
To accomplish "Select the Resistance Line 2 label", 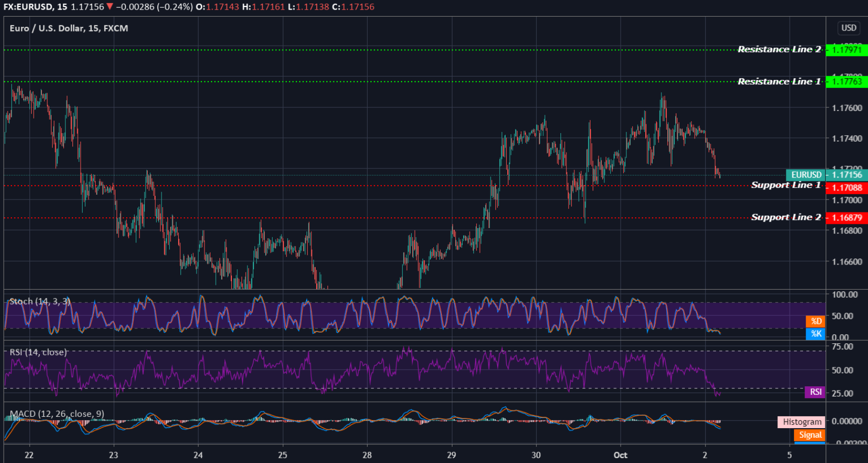I will [779, 49].
